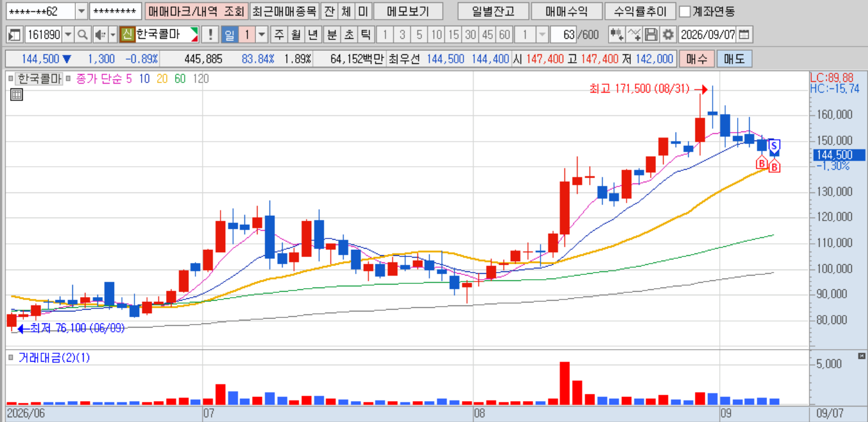Switch chart to minute 분 period
This screenshot has height=422, width=868.
click(332, 35)
